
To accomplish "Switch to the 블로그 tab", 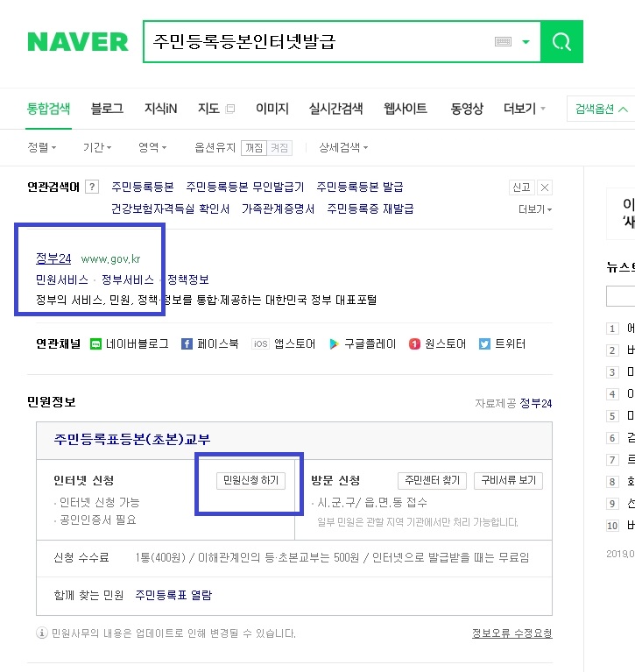I will coord(107,109).
